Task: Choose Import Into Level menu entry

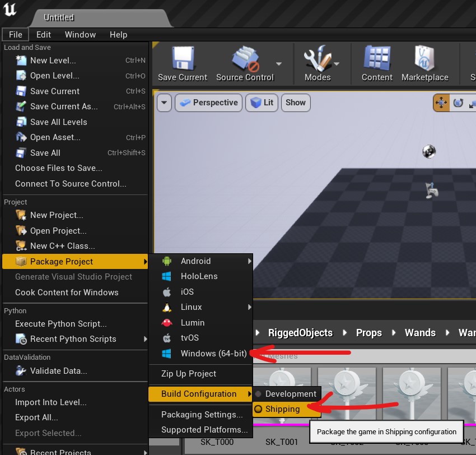Action: point(75,402)
